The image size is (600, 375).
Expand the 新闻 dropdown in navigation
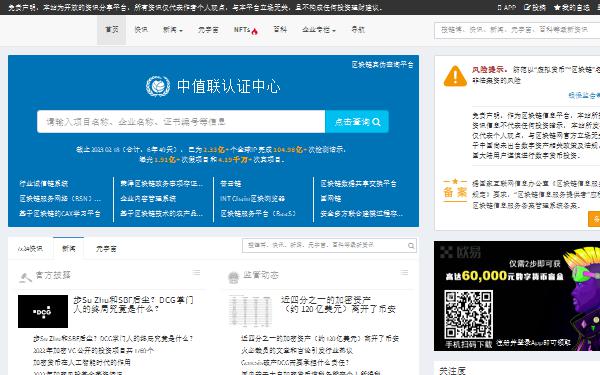pos(173,30)
